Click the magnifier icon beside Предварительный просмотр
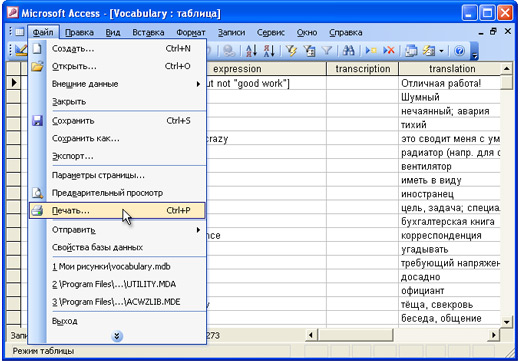Viewport: 521px width, 362px height. coord(37,193)
